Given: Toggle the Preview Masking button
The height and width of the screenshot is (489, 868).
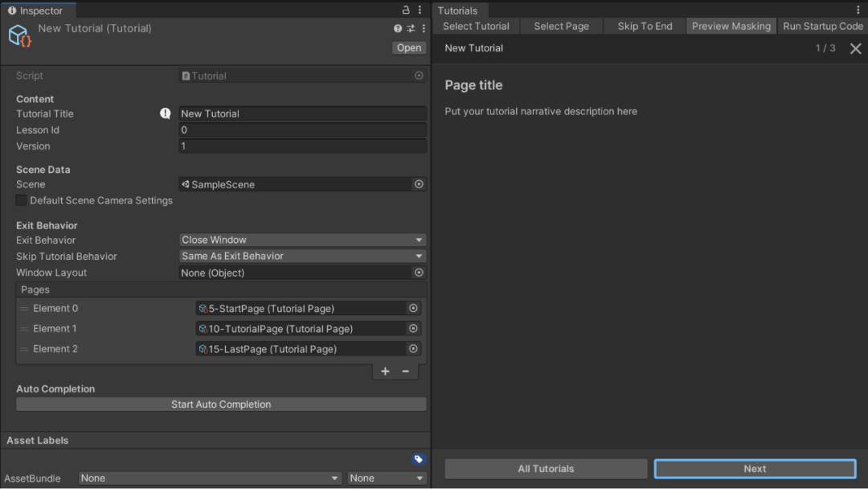Looking at the screenshot, I should click(731, 26).
